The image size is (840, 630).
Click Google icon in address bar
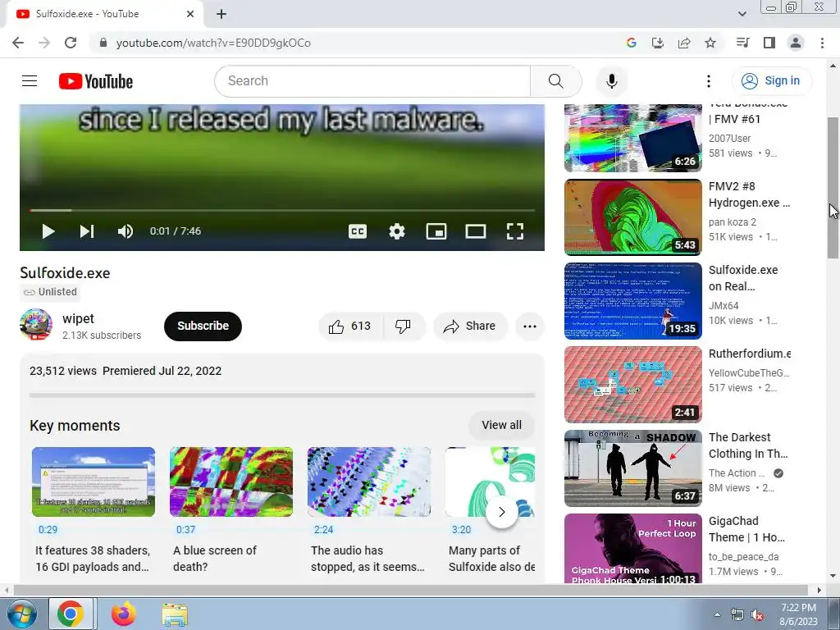631,43
